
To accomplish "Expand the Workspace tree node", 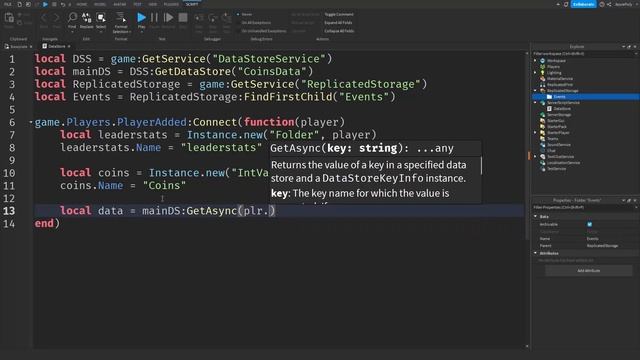I will [536, 60].
